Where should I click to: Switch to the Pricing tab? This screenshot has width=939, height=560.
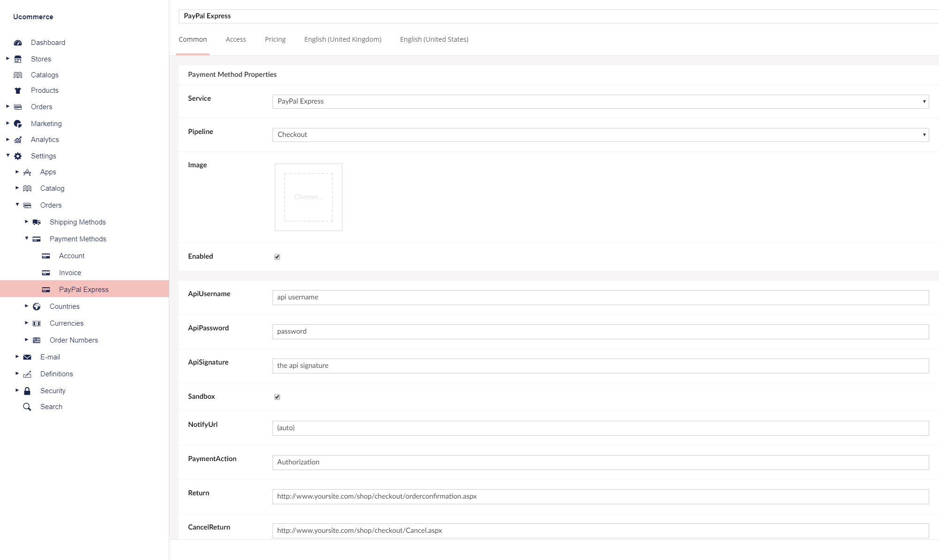pyautogui.click(x=275, y=39)
